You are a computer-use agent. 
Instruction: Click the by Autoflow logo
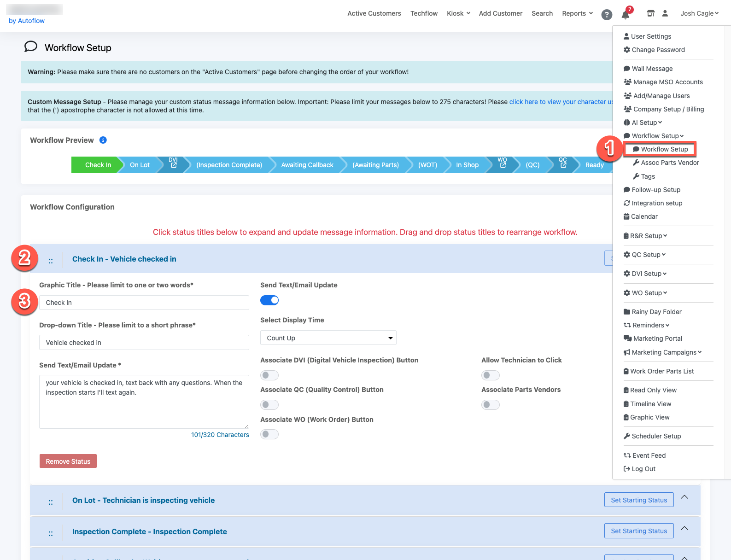coord(27,21)
